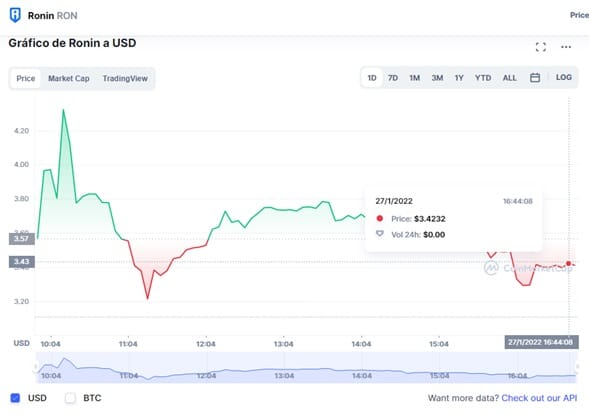Select the 3M time range
The width and height of the screenshot is (589, 417).
pyautogui.click(x=437, y=78)
